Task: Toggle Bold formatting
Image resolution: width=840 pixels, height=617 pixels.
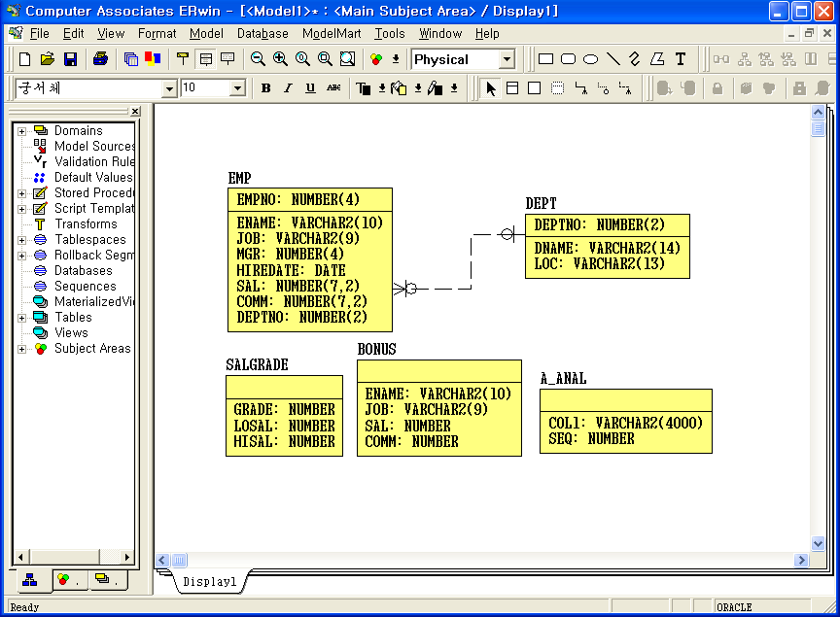Action: coord(265,88)
